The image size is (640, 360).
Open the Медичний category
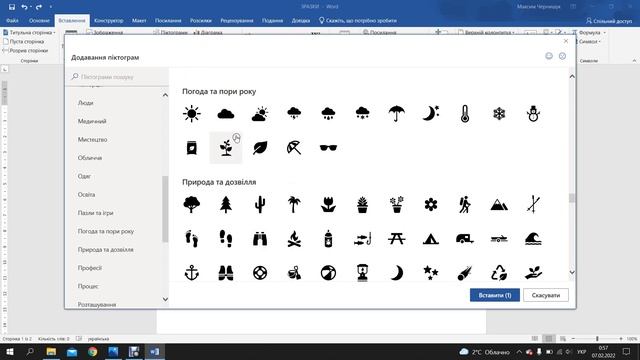[92, 121]
